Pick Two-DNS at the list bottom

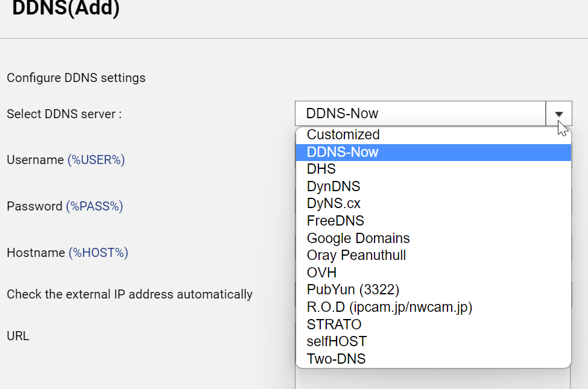click(x=336, y=358)
